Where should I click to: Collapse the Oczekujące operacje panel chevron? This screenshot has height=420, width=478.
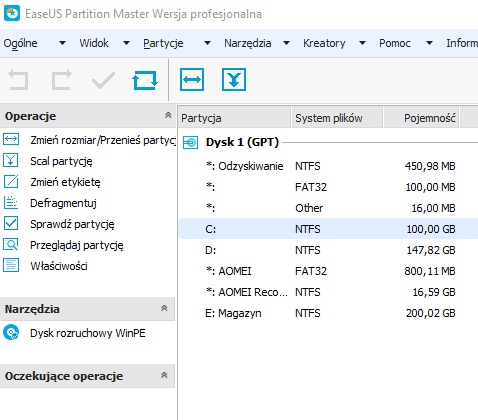(164, 375)
